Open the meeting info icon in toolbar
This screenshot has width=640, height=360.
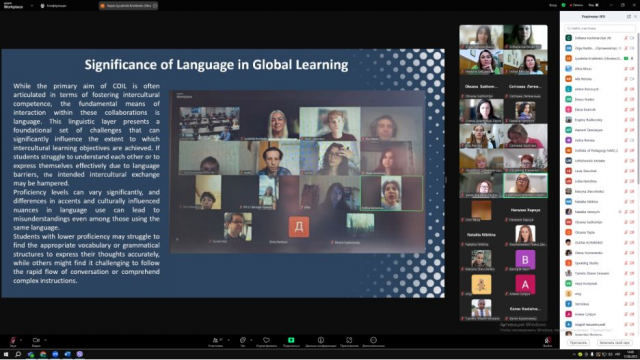(321, 340)
